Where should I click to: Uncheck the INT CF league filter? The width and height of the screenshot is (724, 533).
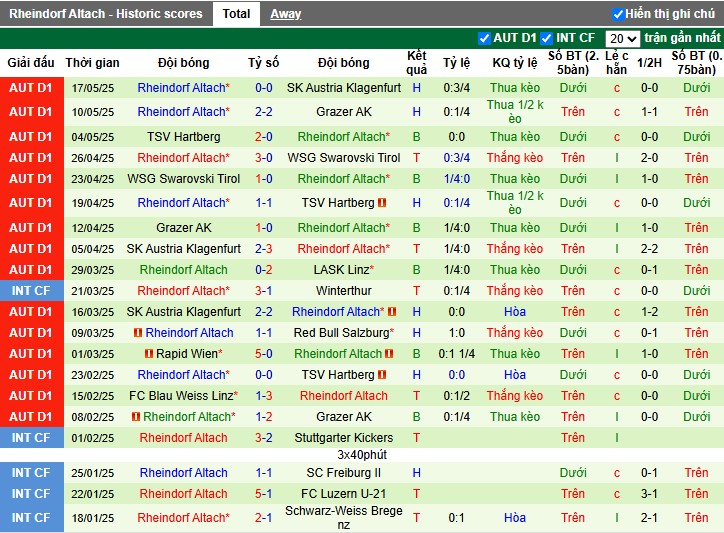(547, 38)
